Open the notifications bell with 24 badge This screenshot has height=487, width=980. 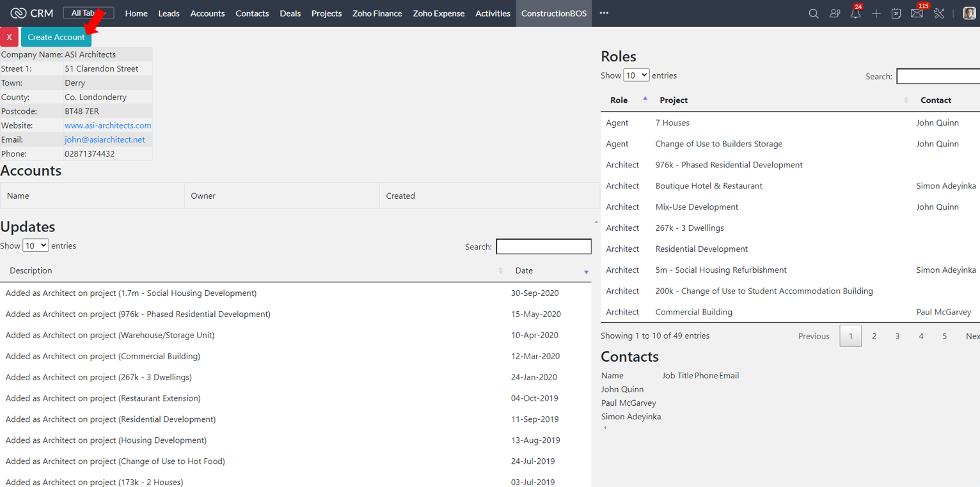pos(855,13)
